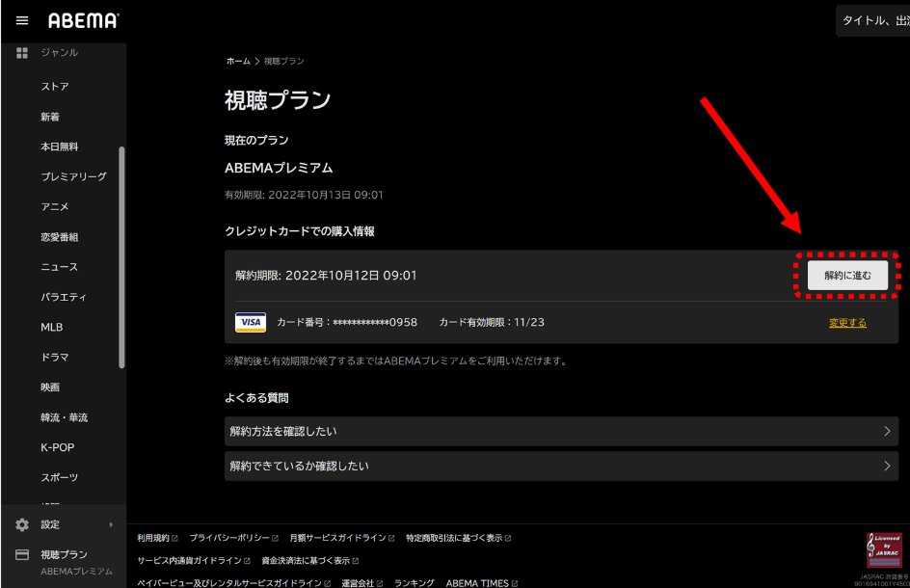Open the hamburger menu icon

point(22,20)
